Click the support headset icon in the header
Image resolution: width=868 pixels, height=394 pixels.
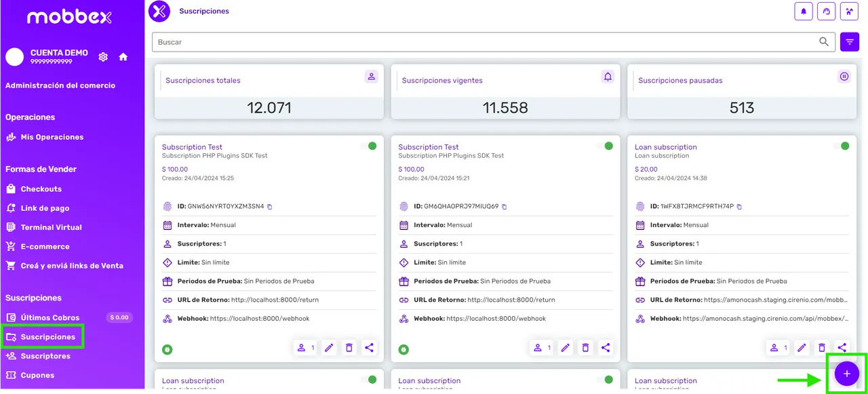pyautogui.click(x=827, y=12)
